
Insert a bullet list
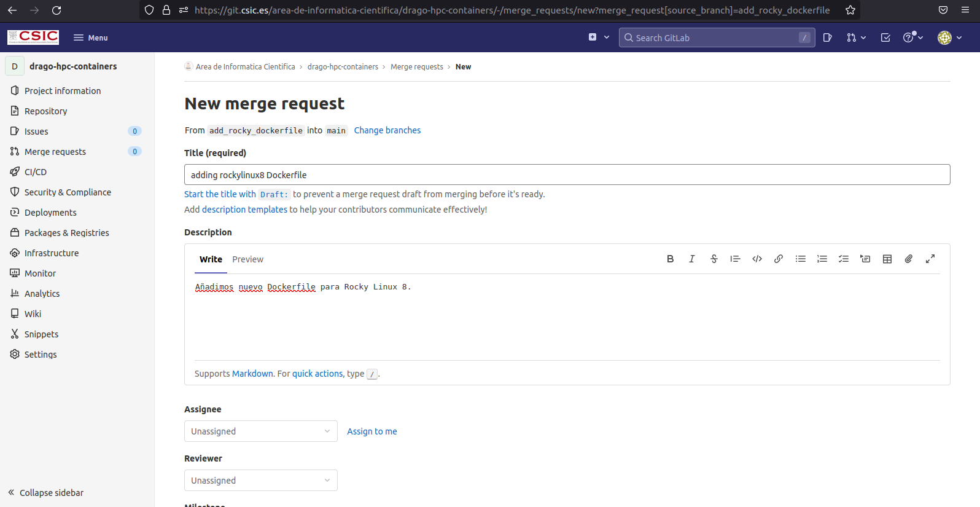(801, 259)
